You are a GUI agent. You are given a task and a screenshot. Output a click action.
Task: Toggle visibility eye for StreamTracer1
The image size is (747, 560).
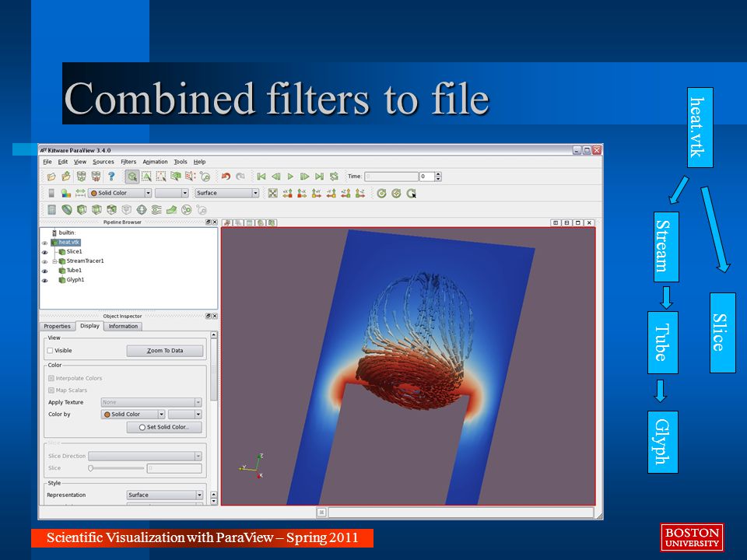click(x=45, y=262)
